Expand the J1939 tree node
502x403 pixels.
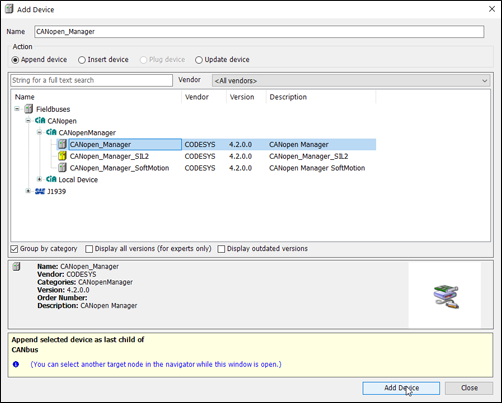point(28,191)
